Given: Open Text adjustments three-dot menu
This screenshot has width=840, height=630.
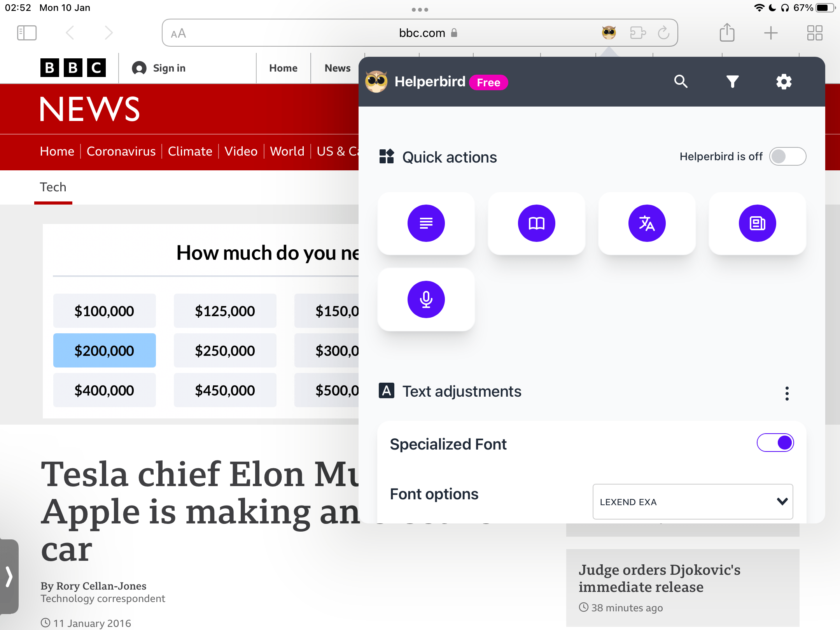Looking at the screenshot, I should pos(787,393).
